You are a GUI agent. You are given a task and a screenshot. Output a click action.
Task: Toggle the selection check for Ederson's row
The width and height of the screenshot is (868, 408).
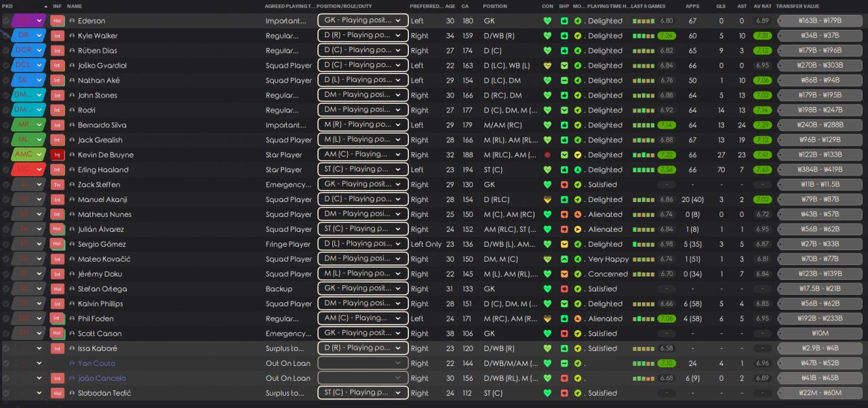pos(5,21)
